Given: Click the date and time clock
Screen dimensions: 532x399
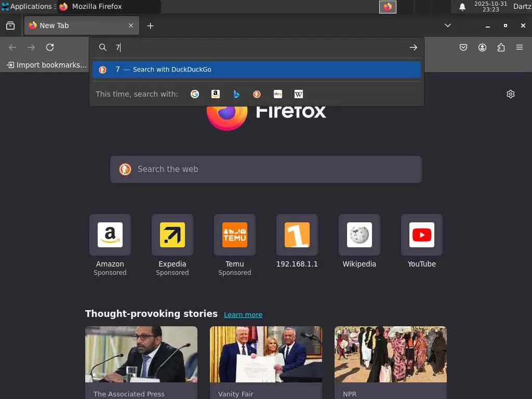Looking at the screenshot, I should click(x=490, y=6).
